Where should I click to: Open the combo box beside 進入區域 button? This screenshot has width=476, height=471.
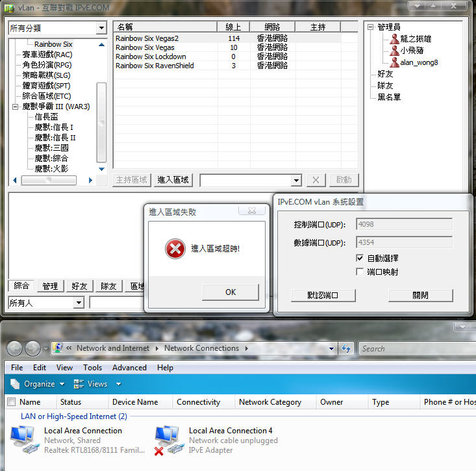click(296, 181)
